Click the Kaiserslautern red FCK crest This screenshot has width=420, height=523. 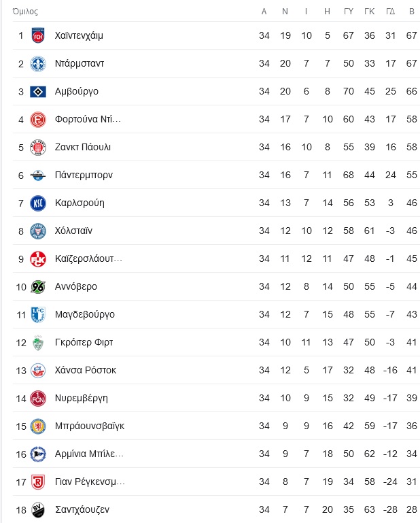pyautogui.click(x=38, y=259)
